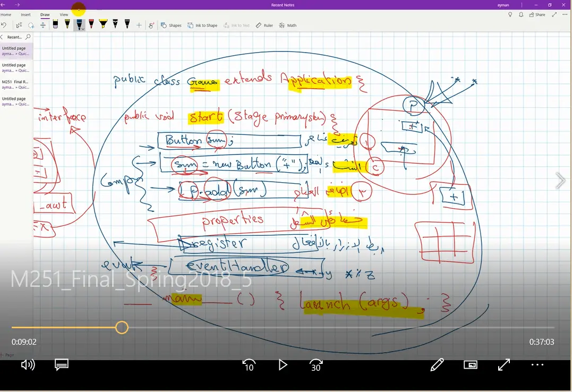Select the yellow highlighter

(103, 24)
